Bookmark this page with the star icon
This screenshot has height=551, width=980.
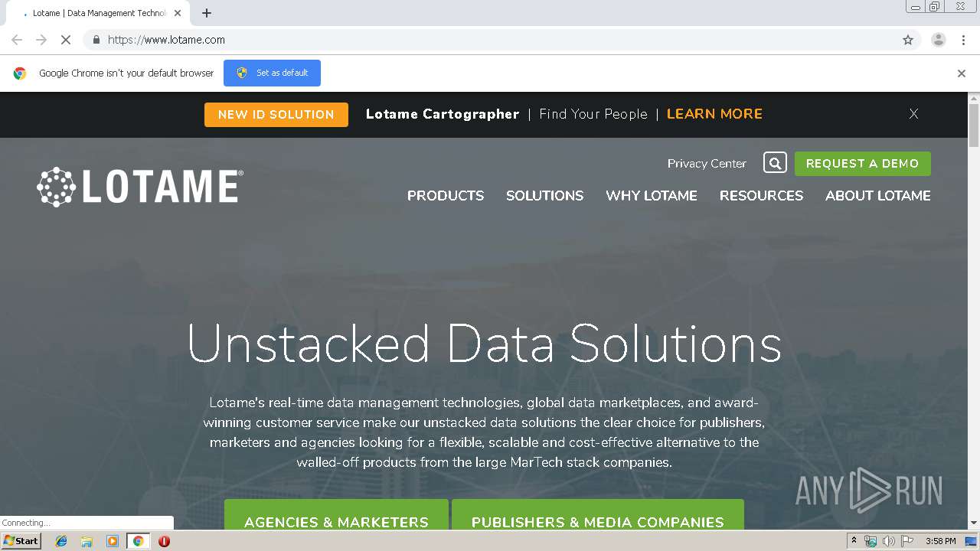pyautogui.click(x=908, y=40)
